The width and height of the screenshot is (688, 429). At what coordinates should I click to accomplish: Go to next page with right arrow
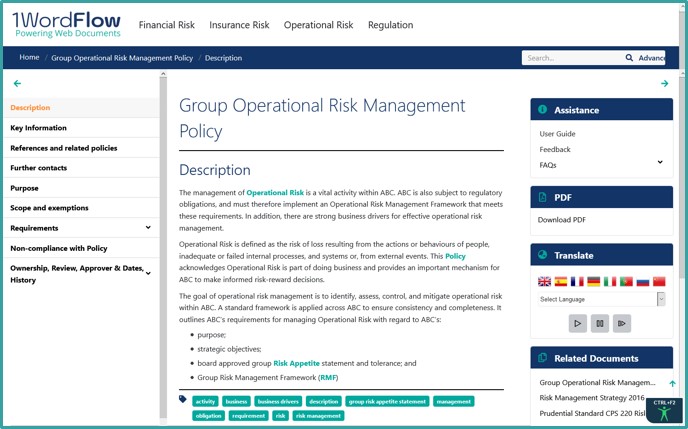[x=664, y=83]
